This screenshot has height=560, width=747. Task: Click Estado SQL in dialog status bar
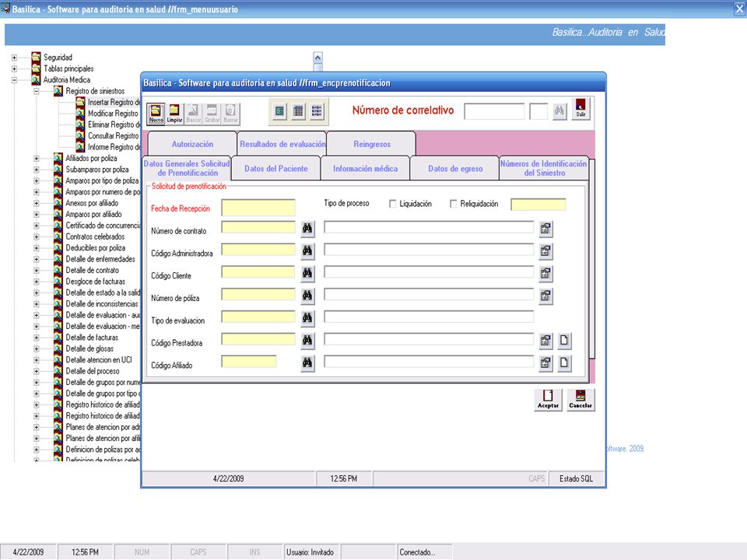576,478
